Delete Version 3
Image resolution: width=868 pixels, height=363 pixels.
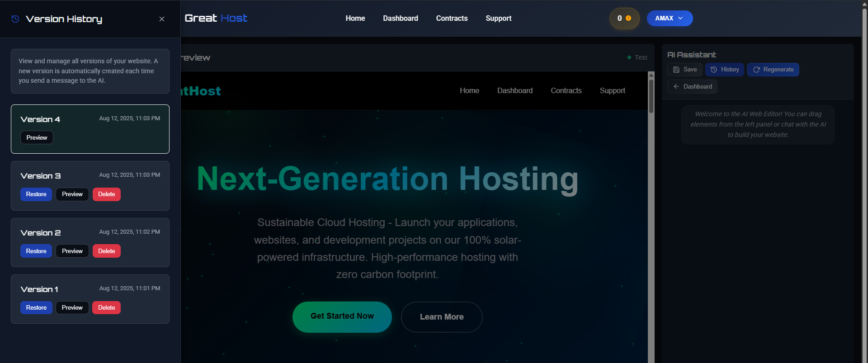[107, 194]
